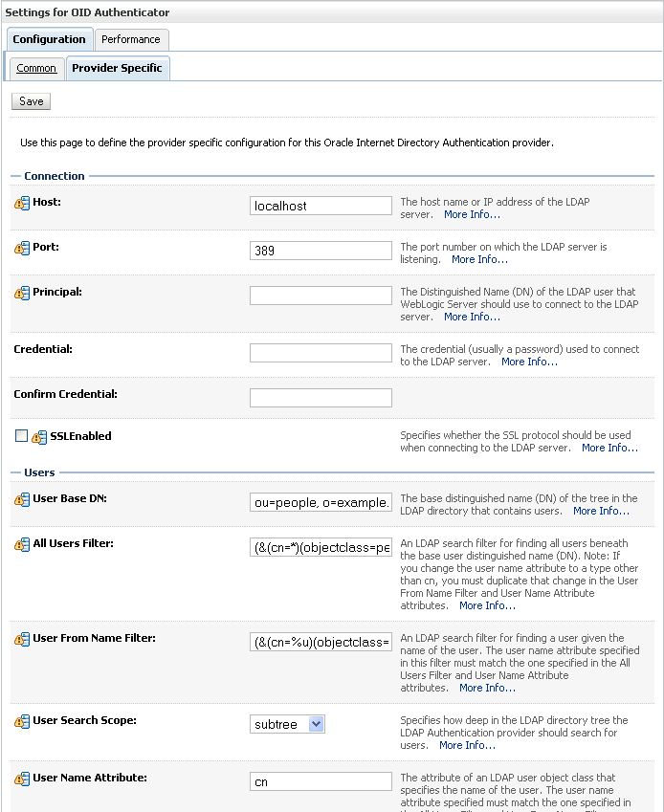Screen dimensions: 664x812
Task: Click the User Name Attribute field
Action: pos(321,781)
